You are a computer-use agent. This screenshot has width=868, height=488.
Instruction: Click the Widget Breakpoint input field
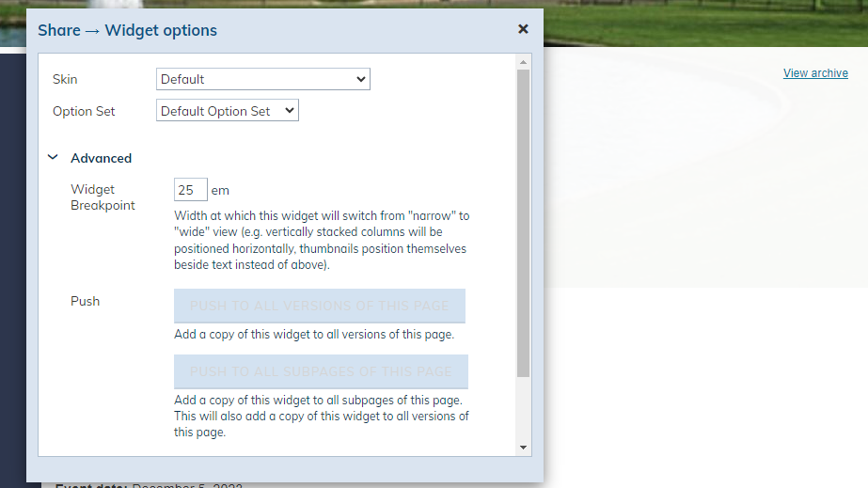190,190
